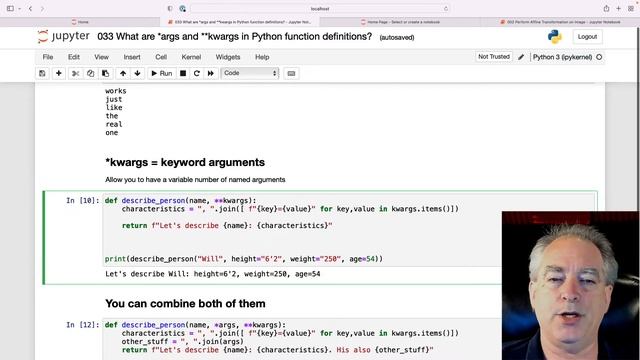Image resolution: width=640 pixels, height=360 pixels.
Task: Click the pencil edit icon near kernel name
Action: (521, 57)
